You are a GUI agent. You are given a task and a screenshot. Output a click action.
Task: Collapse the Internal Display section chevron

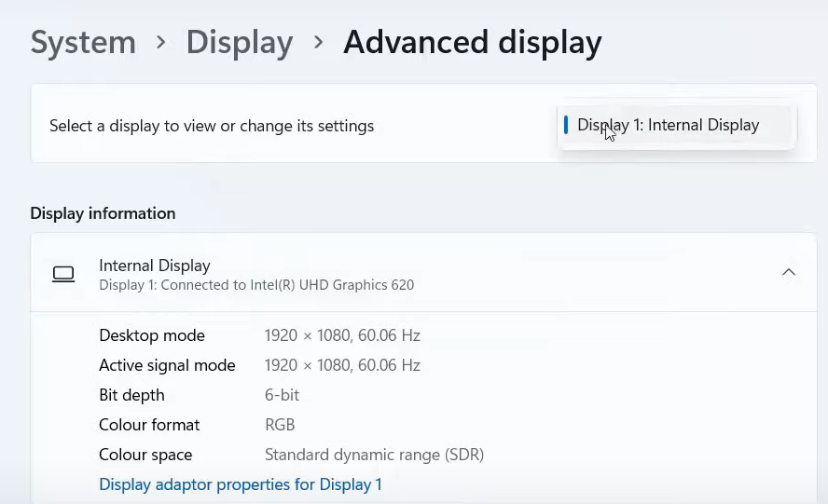788,272
